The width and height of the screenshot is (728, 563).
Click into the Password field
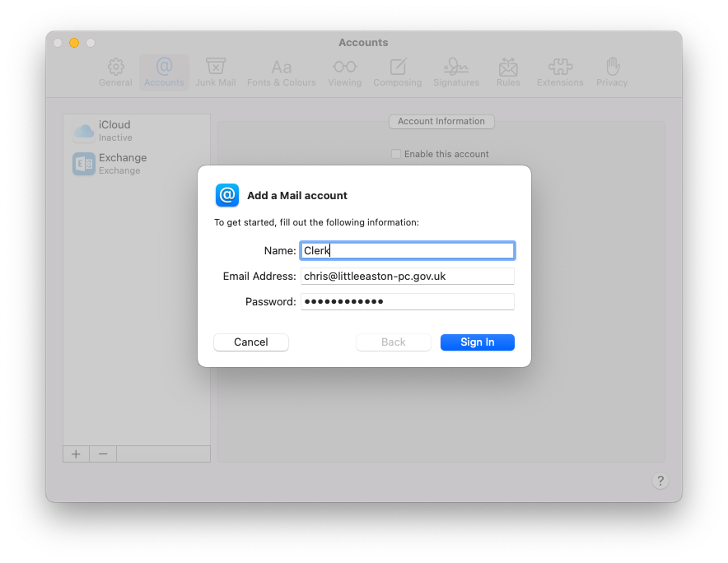[407, 302]
